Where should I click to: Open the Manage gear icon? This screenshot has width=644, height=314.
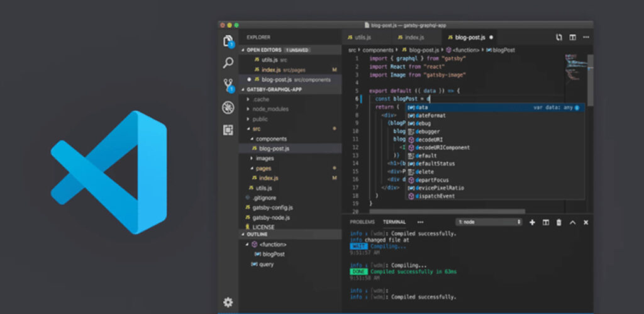pyautogui.click(x=228, y=303)
